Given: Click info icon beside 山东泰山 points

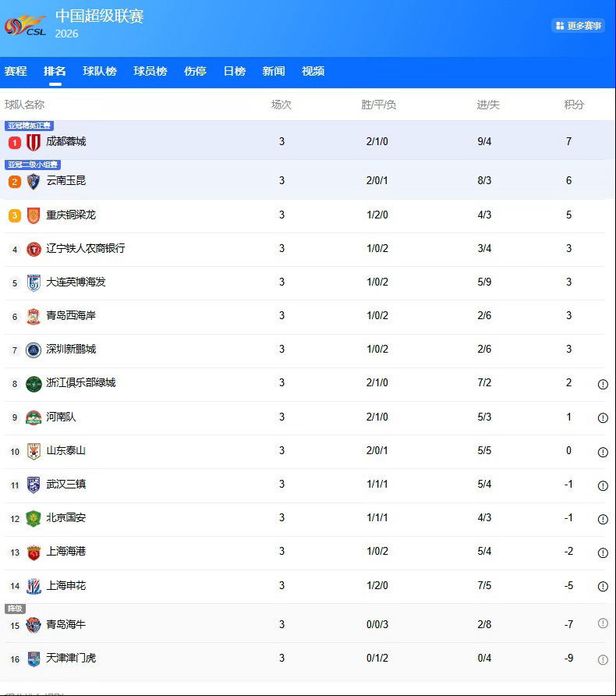Looking at the screenshot, I should coord(603,452).
